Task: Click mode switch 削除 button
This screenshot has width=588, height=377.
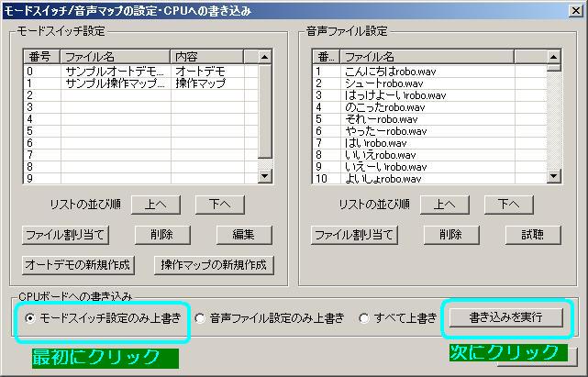Action: pos(162,235)
